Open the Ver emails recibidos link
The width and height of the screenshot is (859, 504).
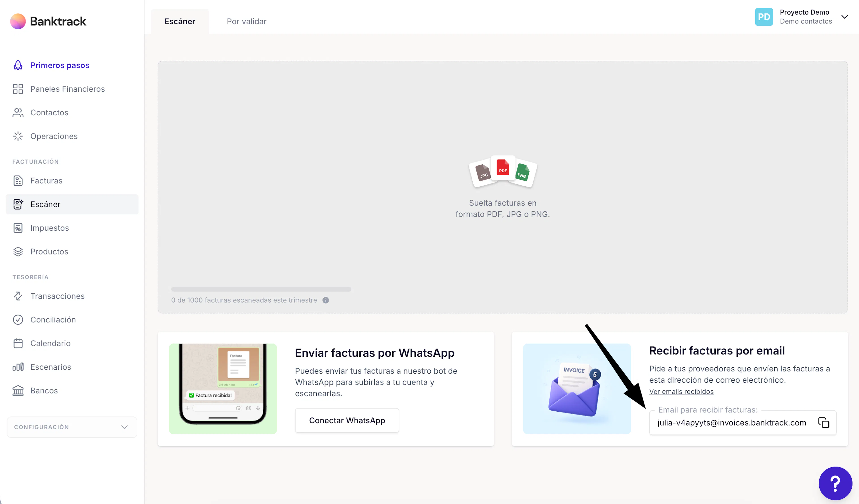click(681, 392)
